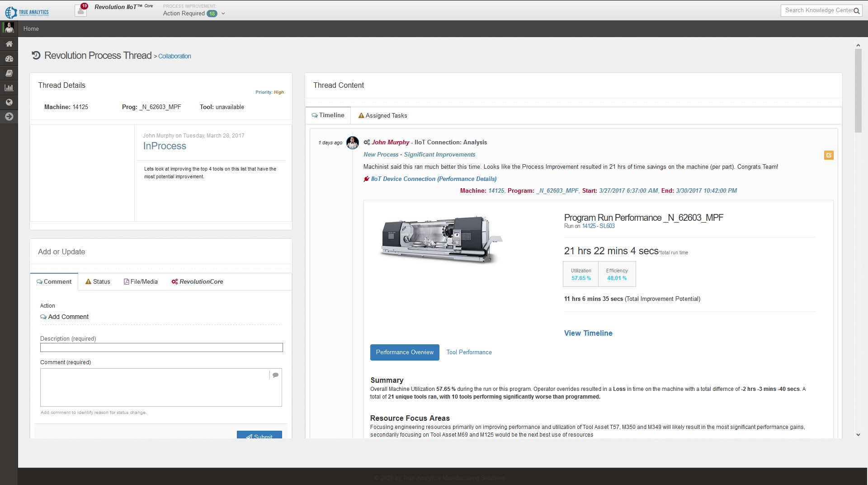Click the Collaboration breadcrumb link
This screenshot has height=485, width=868.
coord(175,57)
